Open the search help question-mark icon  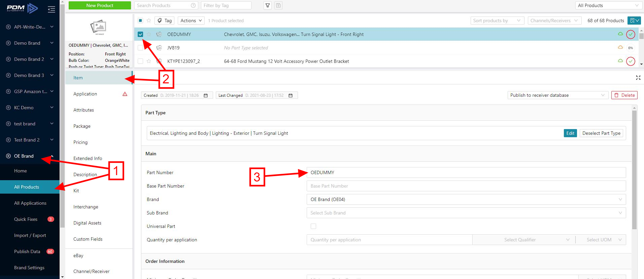(x=193, y=5)
